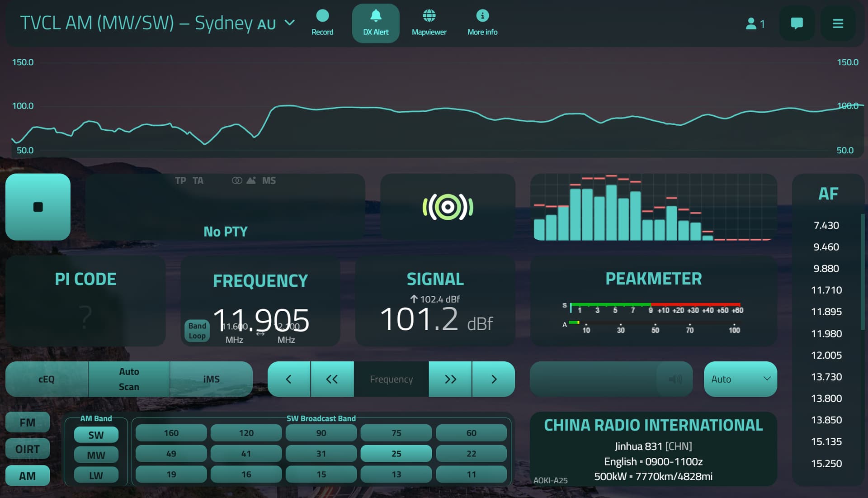Viewport: 868px width, 498px height.
Task: Open the Mapviewer globe icon
Action: pos(429,23)
